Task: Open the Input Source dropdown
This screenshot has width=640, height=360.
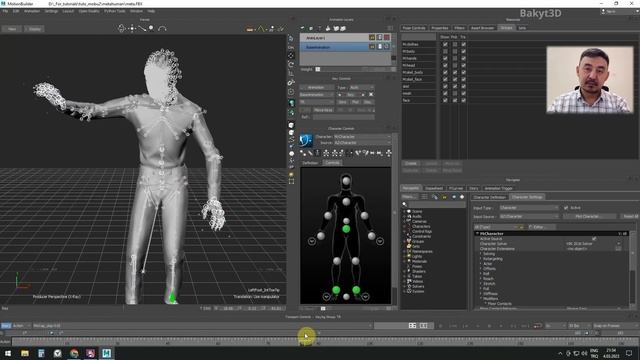Action: 529,216
